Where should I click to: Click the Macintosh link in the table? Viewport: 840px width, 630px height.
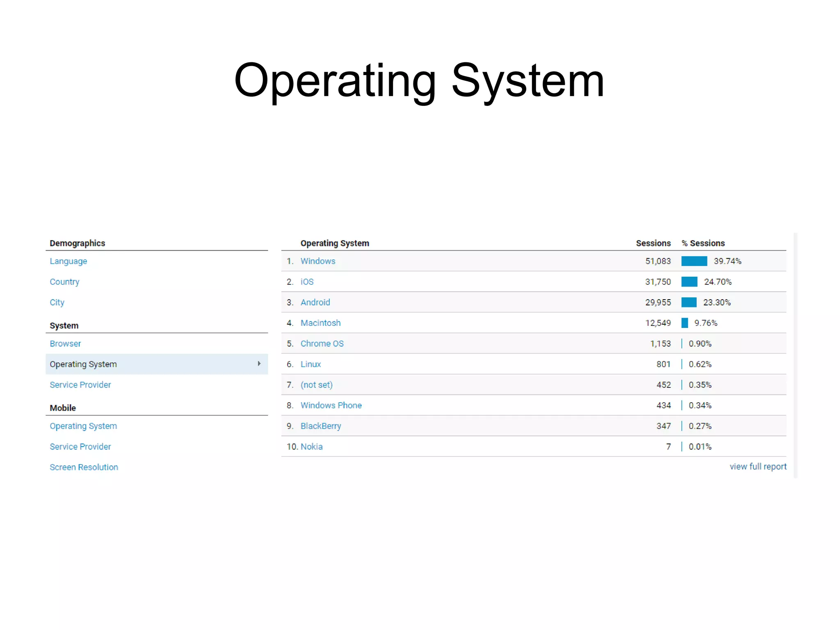(320, 323)
